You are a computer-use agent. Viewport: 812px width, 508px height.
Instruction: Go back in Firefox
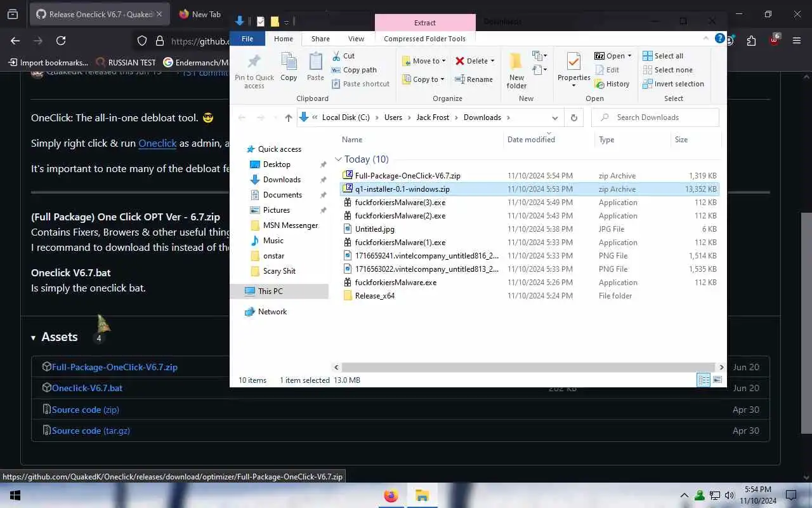pyautogui.click(x=15, y=41)
